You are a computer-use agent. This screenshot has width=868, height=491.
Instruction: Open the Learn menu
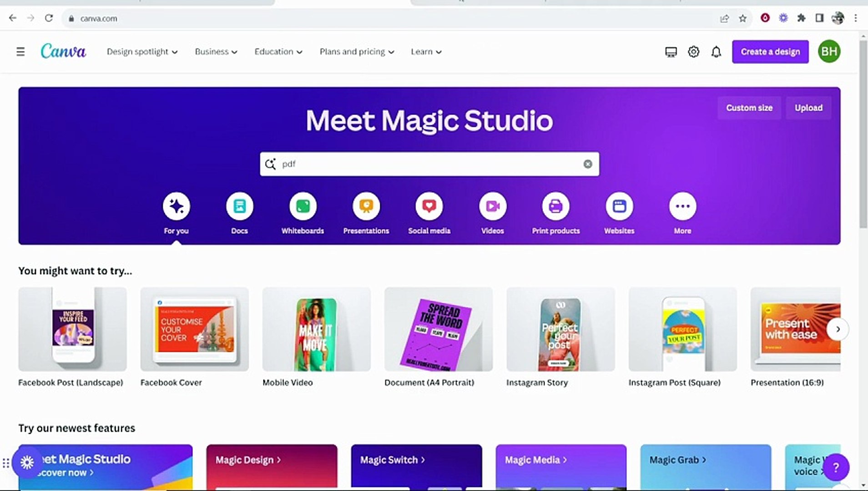point(425,51)
